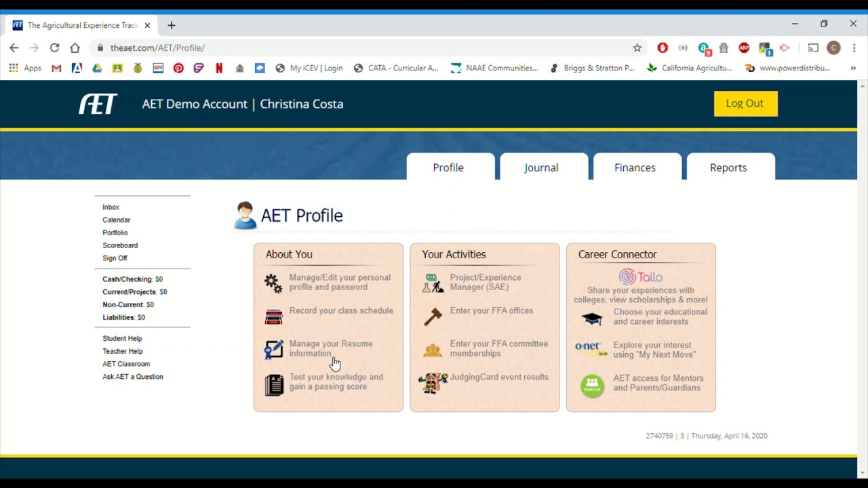Open JudgingCard event results link
This screenshot has width=868, height=488.
[499, 377]
